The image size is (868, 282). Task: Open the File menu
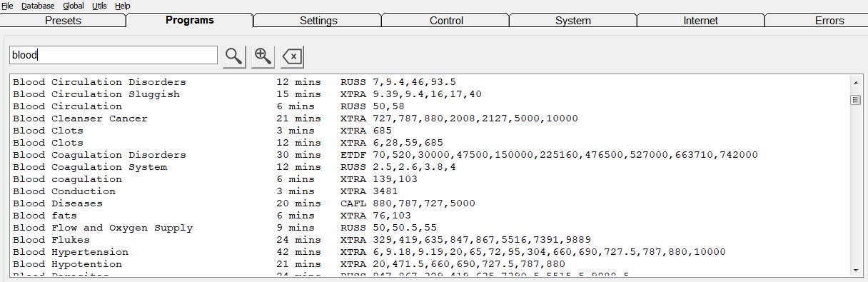coord(7,6)
